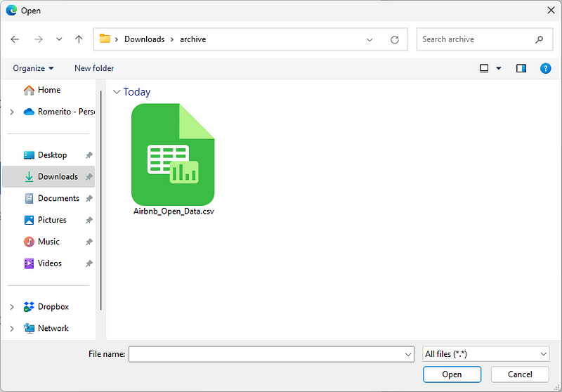The width and height of the screenshot is (562, 392).
Task: Close the Open dialog window
Action: [551, 11]
